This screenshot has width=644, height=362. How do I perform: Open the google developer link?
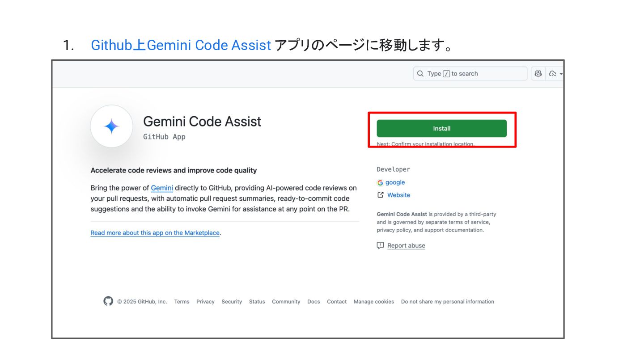(395, 182)
